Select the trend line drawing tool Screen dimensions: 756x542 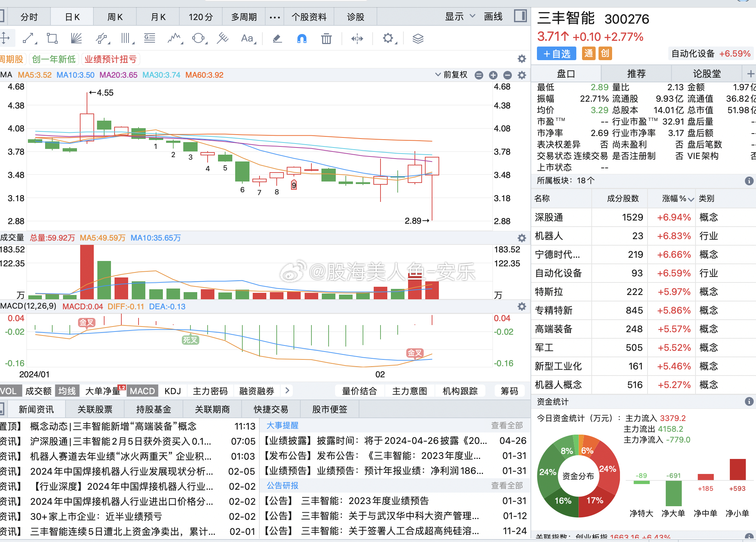coord(29,38)
